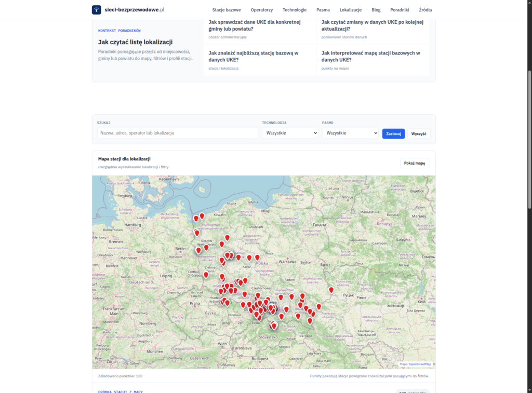Select the map marker near Koszalin
Image resolution: width=532 pixels, height=393 pixels.
click(202, 216)
